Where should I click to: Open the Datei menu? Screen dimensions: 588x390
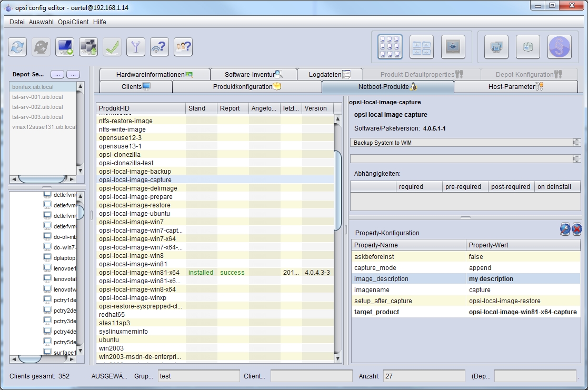[17, 22]
